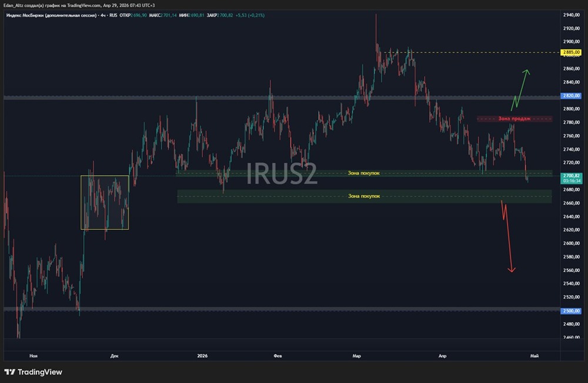Image resolution: width=588 pixels, height=383 pixels.
Task: Open the Edan_Altz TradingView.com chart caption
Action: pyautogui.click(x=79, y=5)
